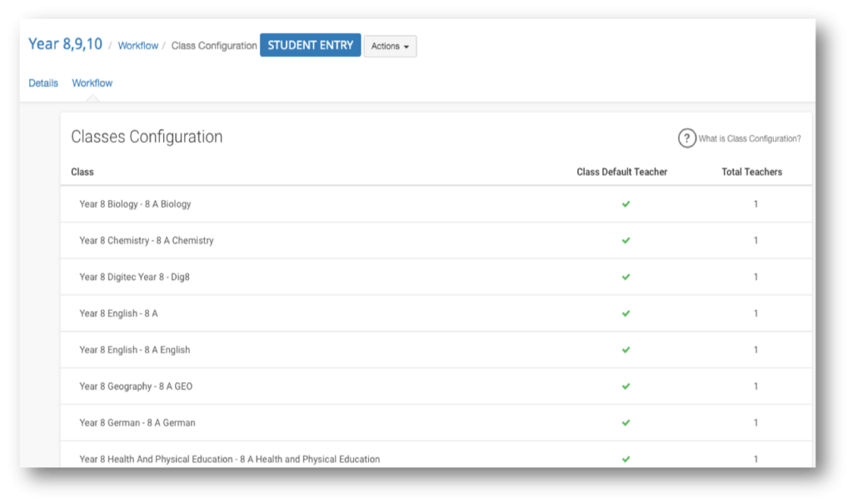This screenshot has width=853, height=504.
Task: Click the Class Default Teacher column header
Action: tap(621, 172)
